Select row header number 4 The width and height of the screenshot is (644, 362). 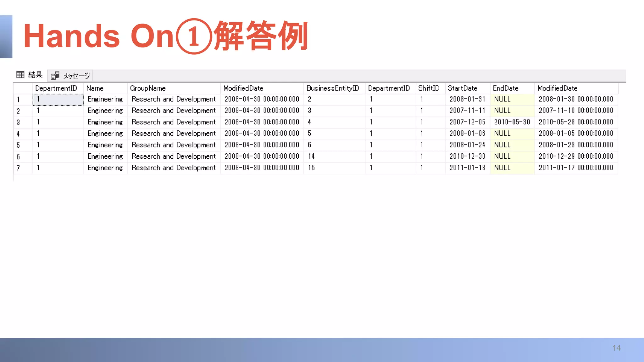click(x=23, y=134)
